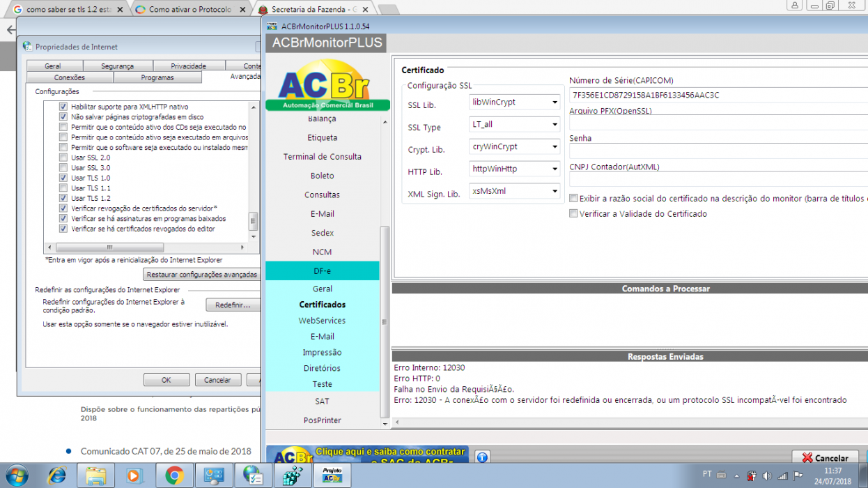Click the blue cubes app in the taskbar
Viewport: 868px width, 488px height.
[292, 476]
